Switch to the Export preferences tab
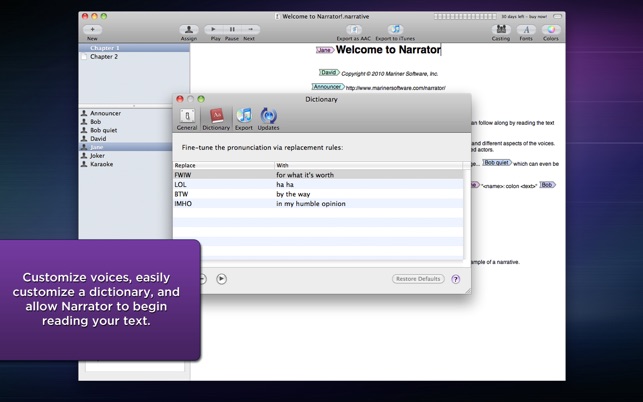This screenshot has width=643, height=402. [244, 119]
